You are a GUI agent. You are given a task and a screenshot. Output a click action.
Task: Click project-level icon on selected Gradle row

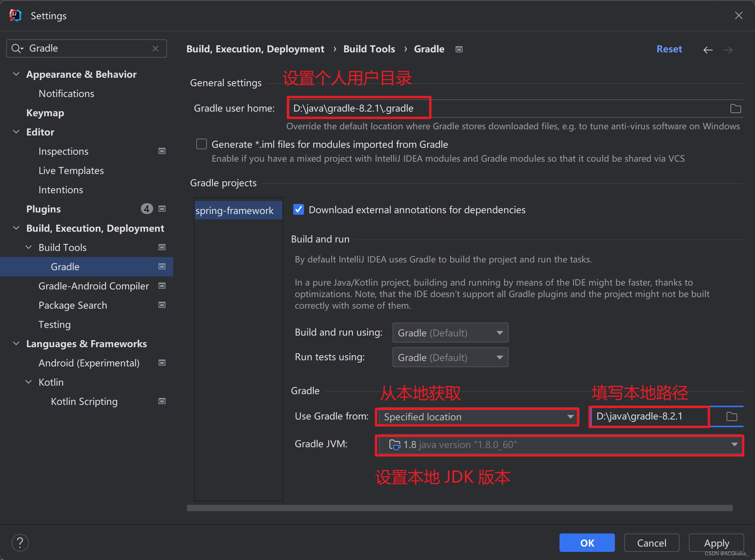point(162,266)
